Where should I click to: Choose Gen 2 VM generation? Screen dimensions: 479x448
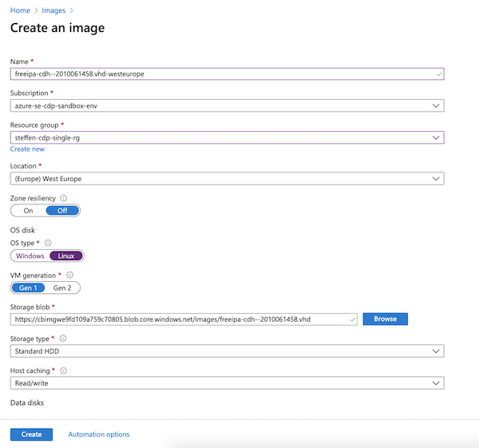[x=62, y=287]
